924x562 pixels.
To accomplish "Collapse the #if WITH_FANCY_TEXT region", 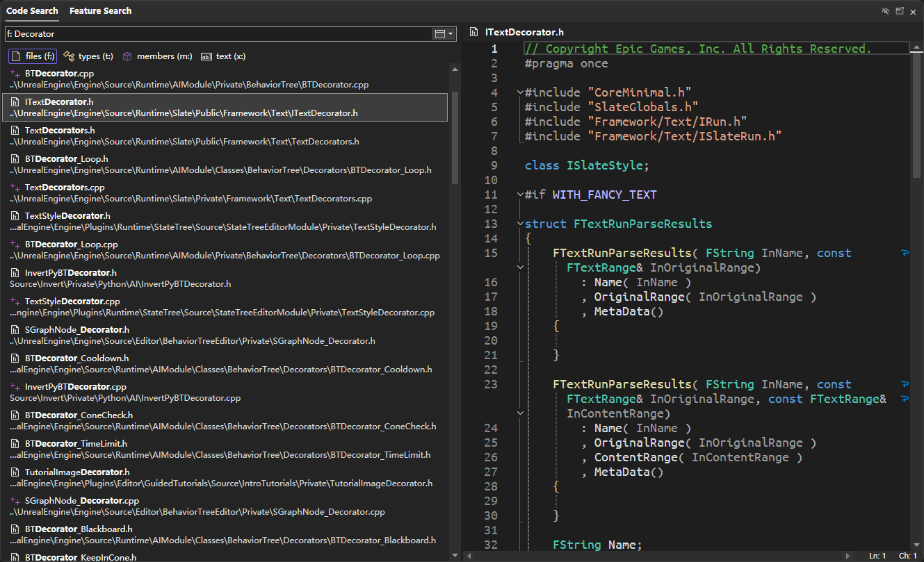I will pyautogui.click(x=519, y=195).
